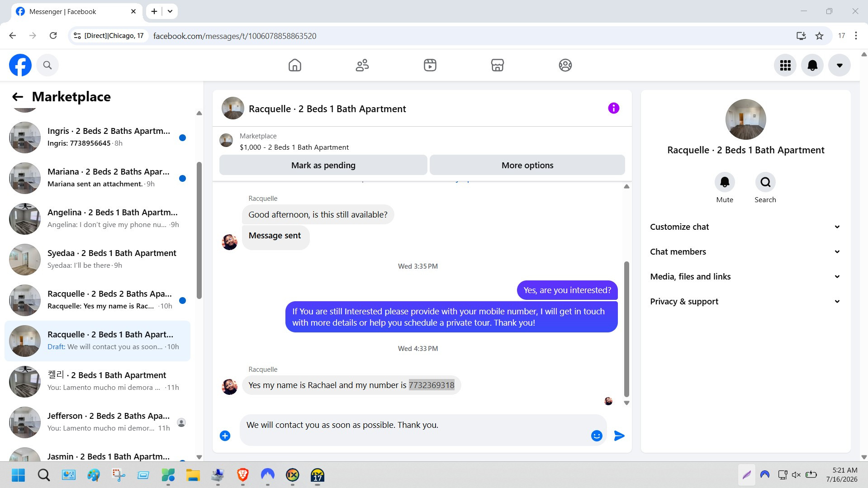Open the emoji picker smiley icon
The height and width of the screenshot is (488, 868).
[x=597, y=436]
